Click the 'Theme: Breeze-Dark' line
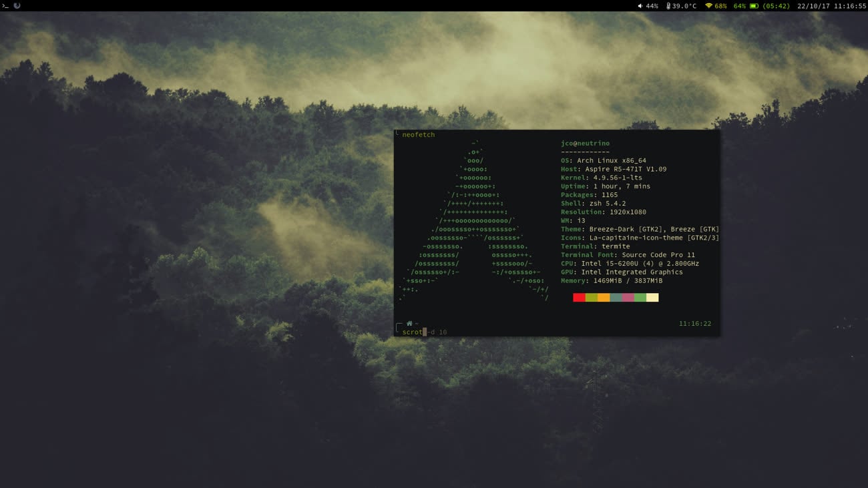 (640, 230)
